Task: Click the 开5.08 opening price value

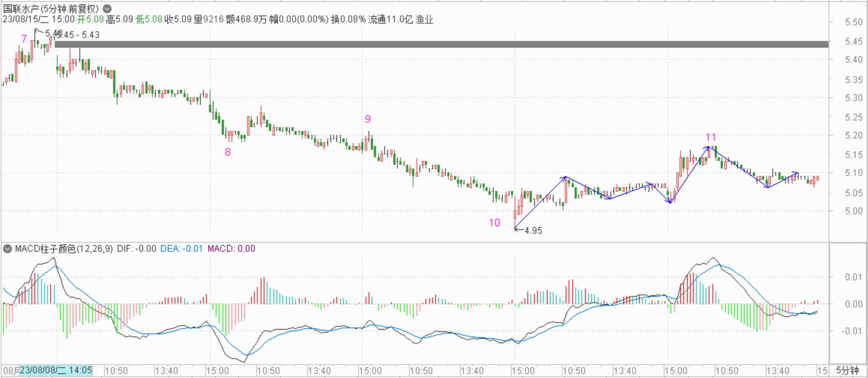Action: pos(90,19)
